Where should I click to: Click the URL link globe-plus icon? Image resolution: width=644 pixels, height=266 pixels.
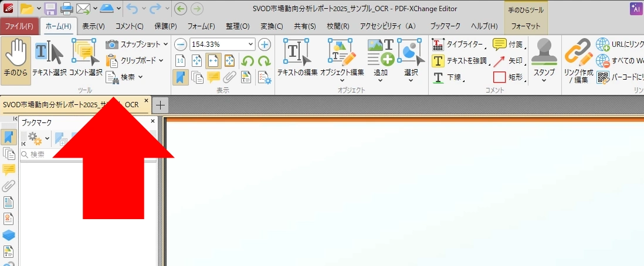pos(603,45)
